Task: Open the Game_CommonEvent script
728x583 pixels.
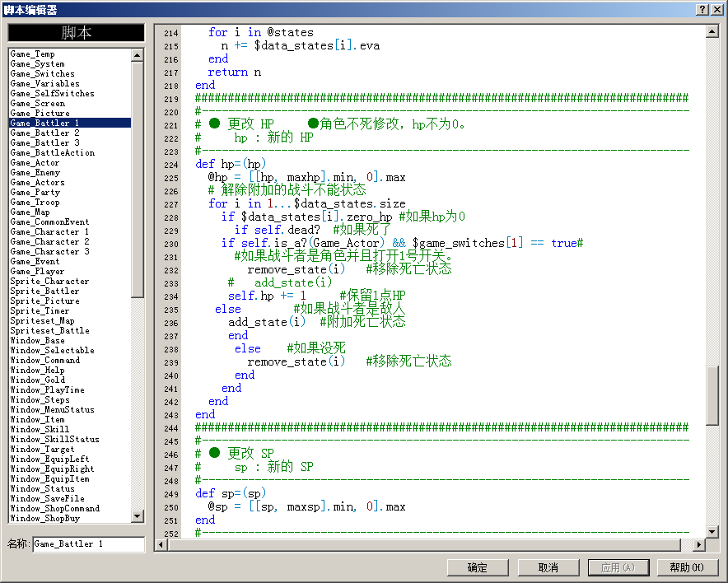Action: click(x=70, y=222)
